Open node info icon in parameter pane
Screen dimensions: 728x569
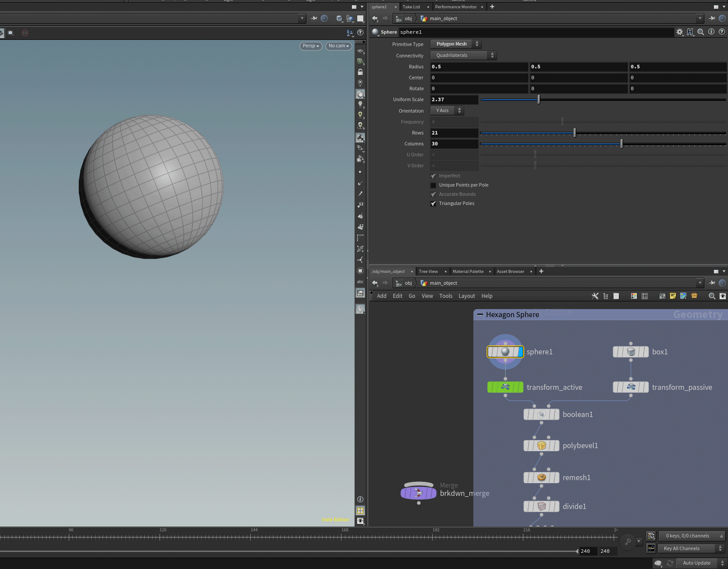click(711, 32)
